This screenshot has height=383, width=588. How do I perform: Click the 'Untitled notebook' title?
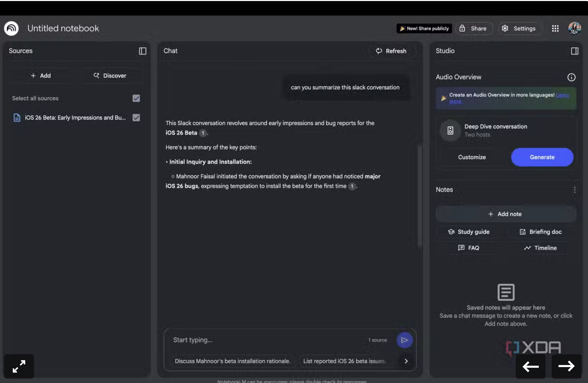(x=63, y=28)
